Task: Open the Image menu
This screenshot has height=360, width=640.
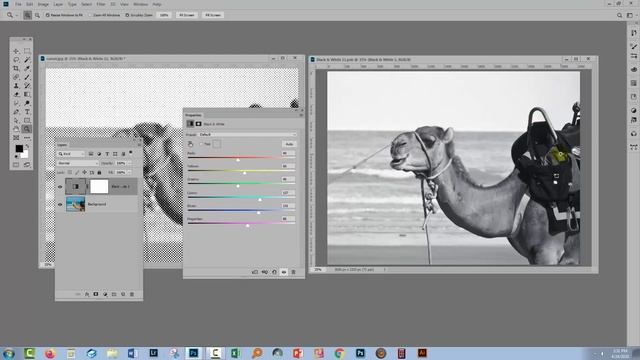Action: [43, 4]
